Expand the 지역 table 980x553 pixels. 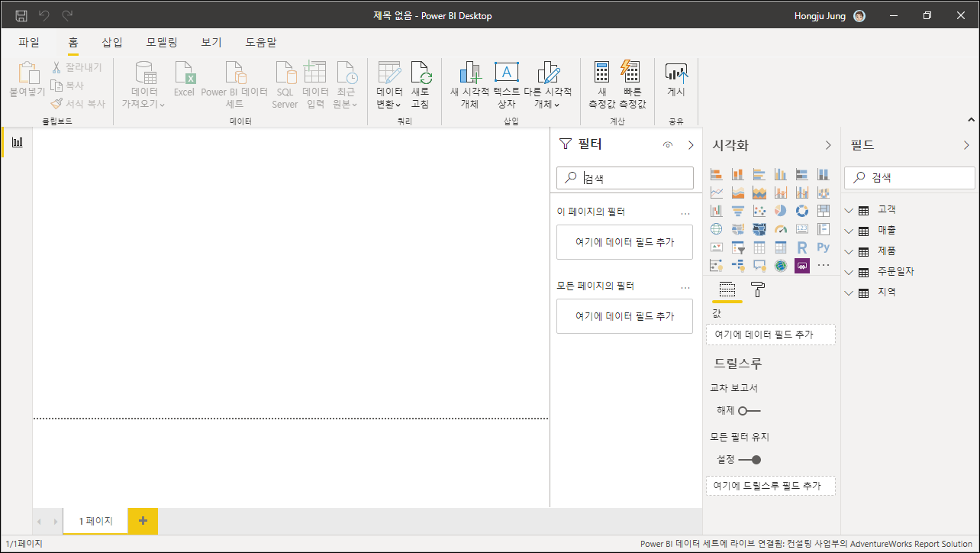[x=849, y=293]
